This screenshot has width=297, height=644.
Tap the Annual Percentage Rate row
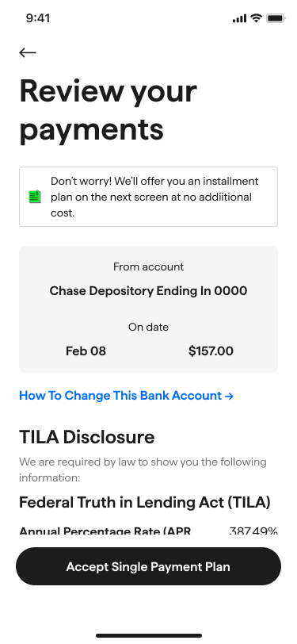(x=149, y=531)
